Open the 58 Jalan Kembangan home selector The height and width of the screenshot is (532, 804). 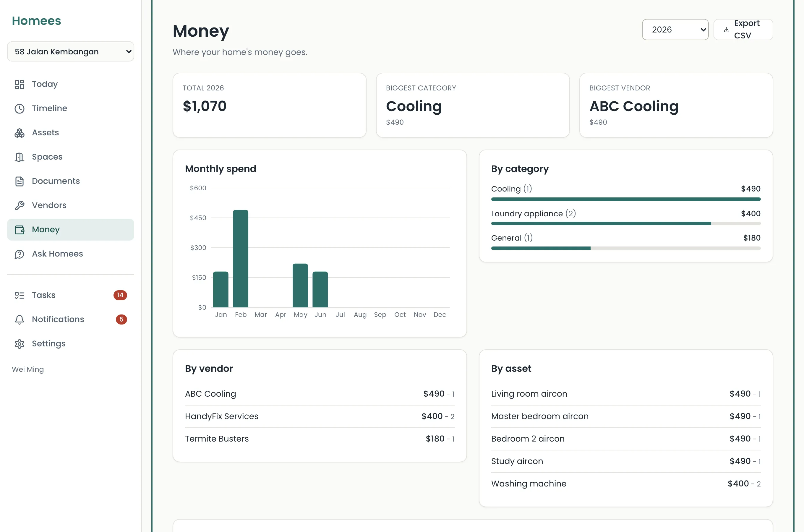(71, 51)
